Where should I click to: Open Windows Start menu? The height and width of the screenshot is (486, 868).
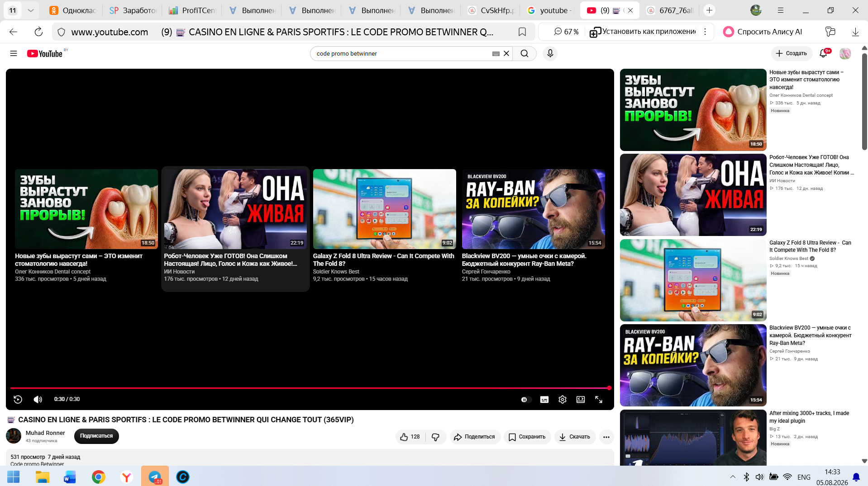tap(14, 477)
